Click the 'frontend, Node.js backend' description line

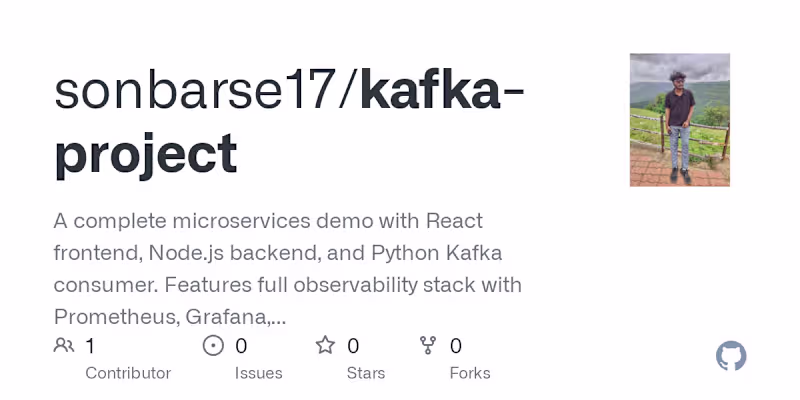(280, 252)
